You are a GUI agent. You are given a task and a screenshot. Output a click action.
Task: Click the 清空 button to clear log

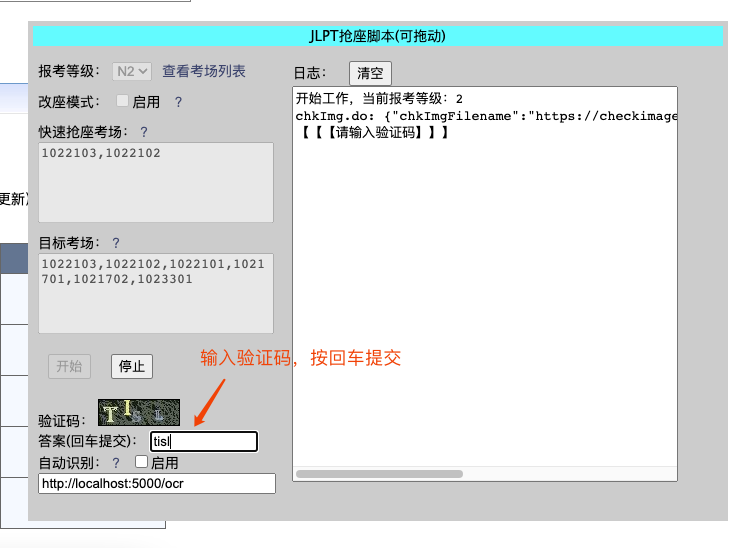click(370, 73)
